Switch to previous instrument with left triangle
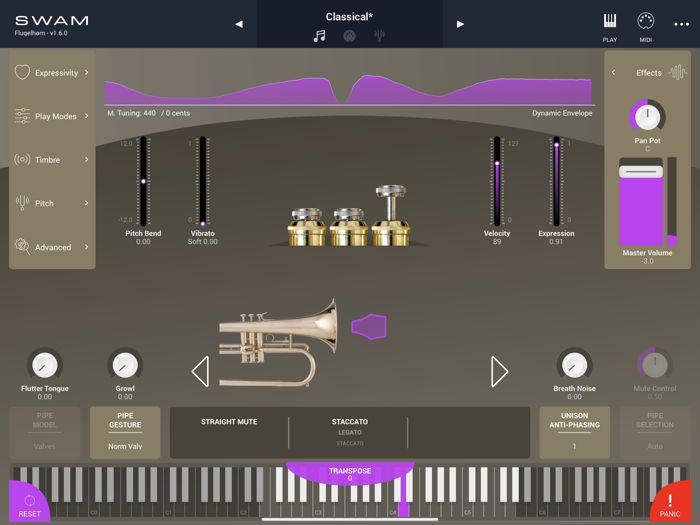 pyautogui.click(x=200, y=371)
